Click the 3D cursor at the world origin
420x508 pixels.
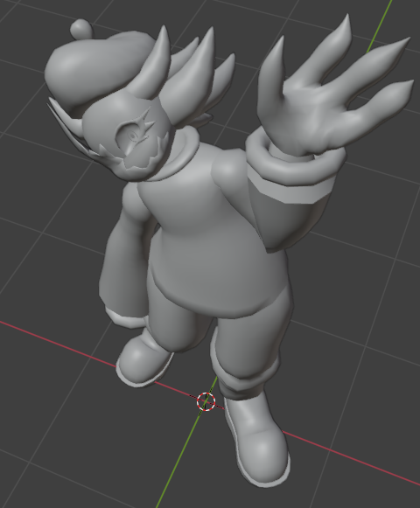click(x=206, y=401)
